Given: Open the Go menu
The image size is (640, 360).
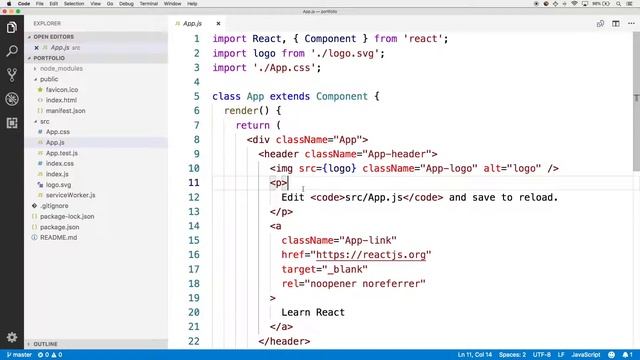Looking at the screenshot, I should [x=110, y=4].
